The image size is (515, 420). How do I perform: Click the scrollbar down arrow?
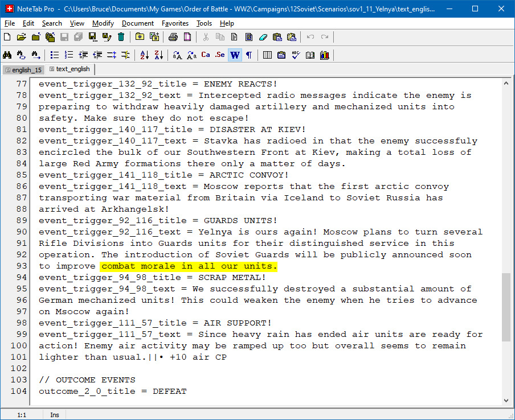click(506, 400)
